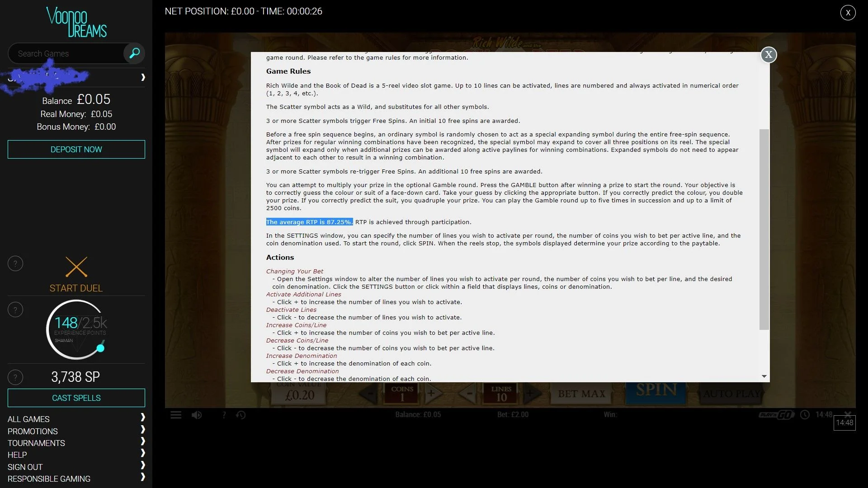Click START DUEL label
Image resolution: width=868 pixels, height=488 pixels.
tap(76, 288)
